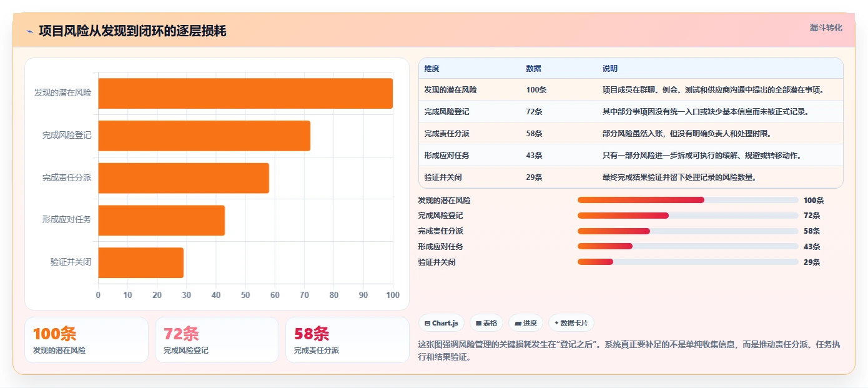Click the 完成风险登记 bar in the chart
Image resolution: width=868 pixels, height=388 pixels.
tap(204, 136)
